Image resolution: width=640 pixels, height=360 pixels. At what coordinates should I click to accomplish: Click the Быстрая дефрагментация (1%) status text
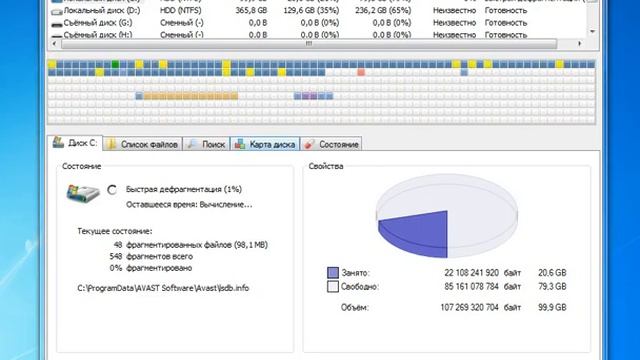184,189
